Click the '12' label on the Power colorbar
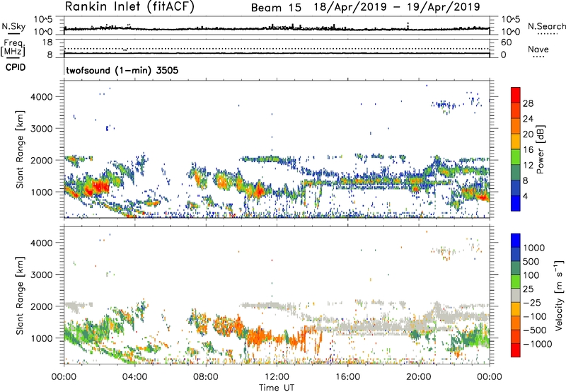Screen dimensions: 566x392 coord(528,166)
